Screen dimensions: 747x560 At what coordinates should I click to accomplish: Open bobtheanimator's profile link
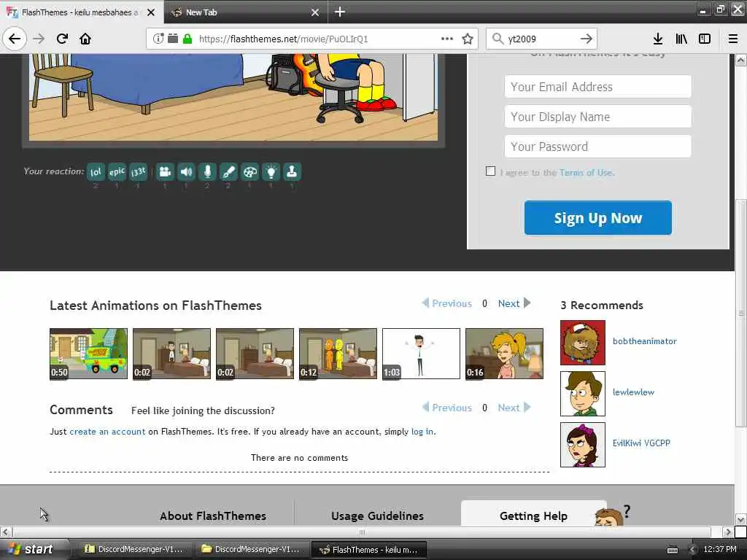[x=645, y=341]
